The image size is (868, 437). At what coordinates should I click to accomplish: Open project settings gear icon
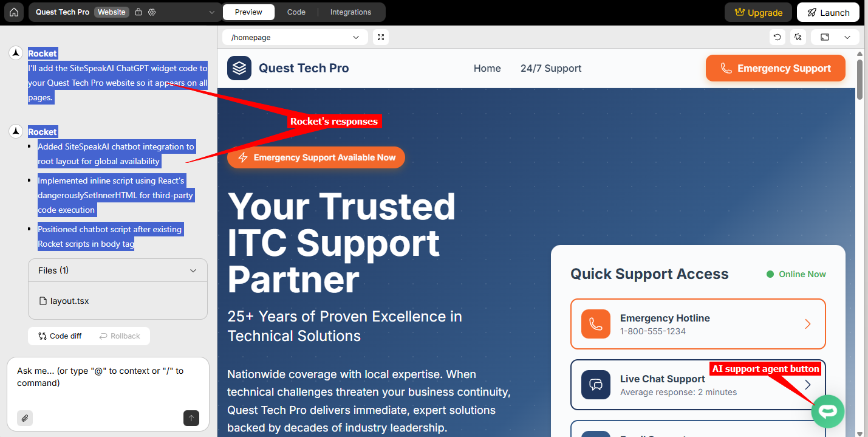[x=152, y=12]
